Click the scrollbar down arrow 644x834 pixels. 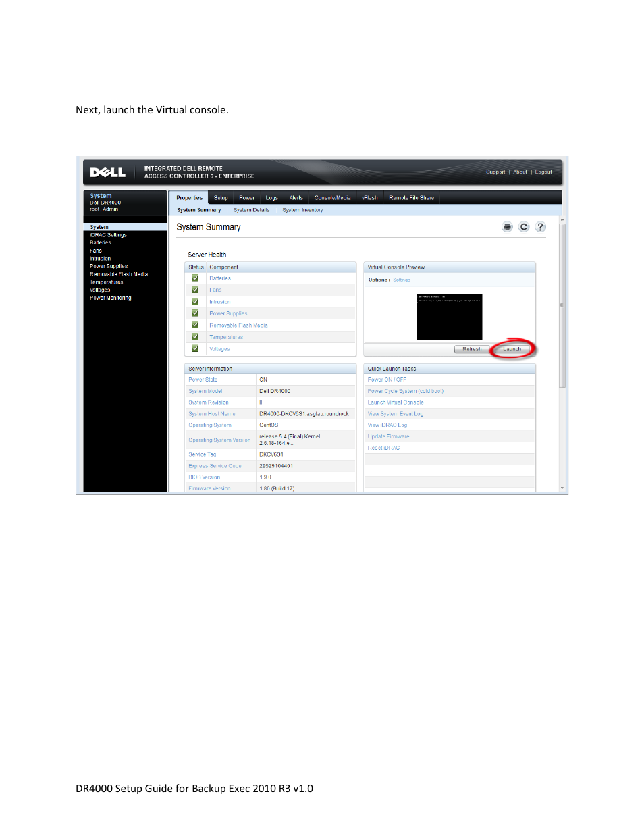pos(562,488)
